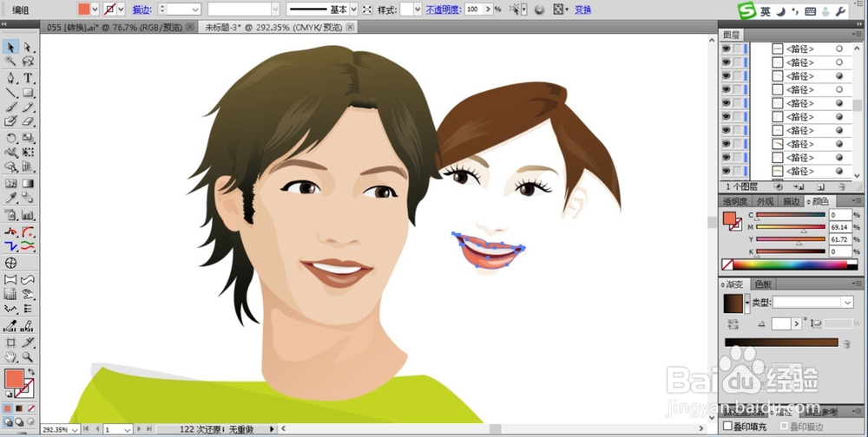The height and width of the screenshot is (437, 868).
Task: Select the Selection tool arrow
Action: (x=10, y=47)
